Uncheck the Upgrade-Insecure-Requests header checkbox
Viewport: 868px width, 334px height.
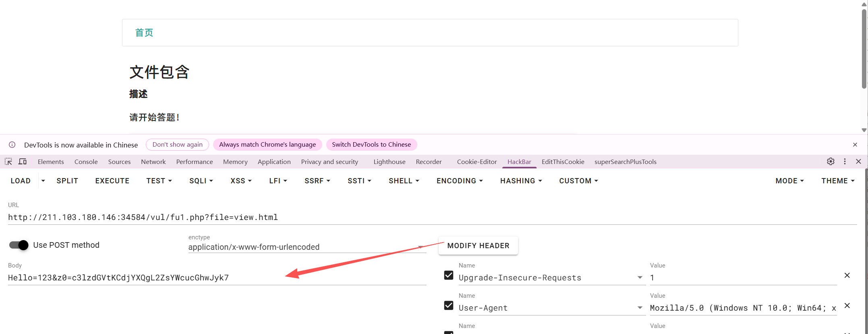pos(449,275)
